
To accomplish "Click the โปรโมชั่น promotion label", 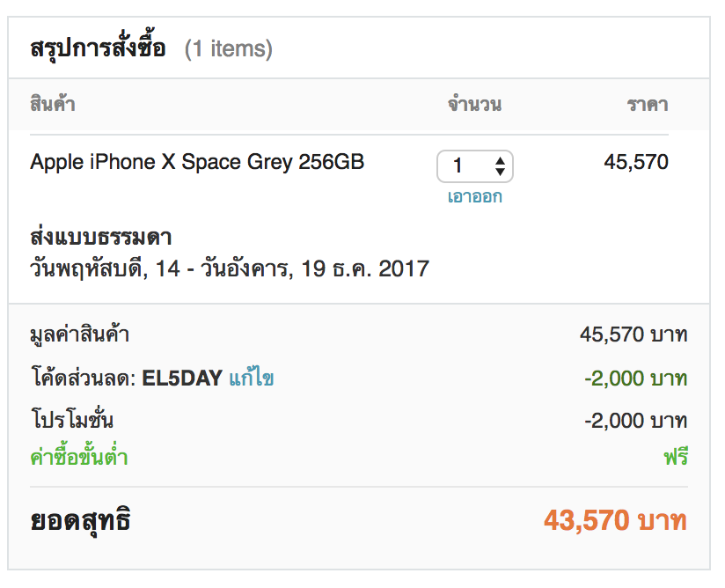I will (71, 421).
